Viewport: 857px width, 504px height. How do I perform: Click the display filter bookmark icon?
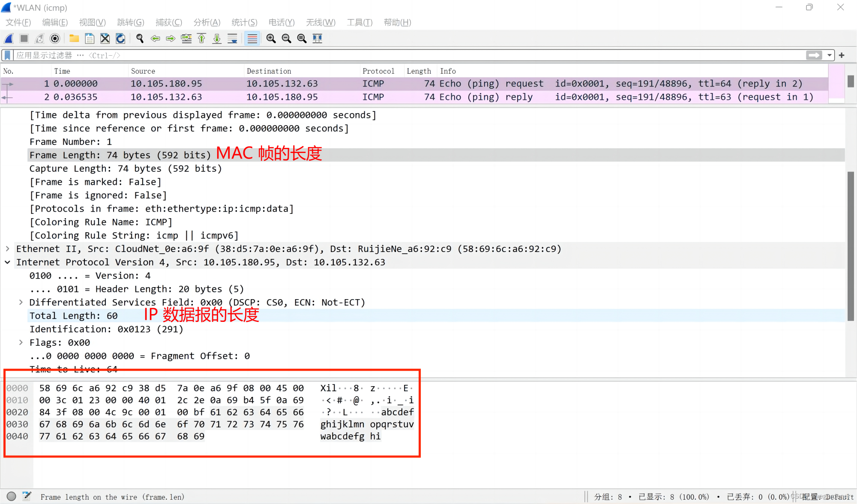coord(7,55)
